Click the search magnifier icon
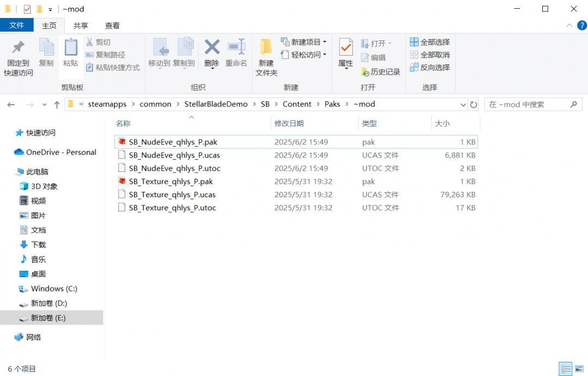Image resolution: width=588 pixels, height=376 pixels. click(573, 104)
